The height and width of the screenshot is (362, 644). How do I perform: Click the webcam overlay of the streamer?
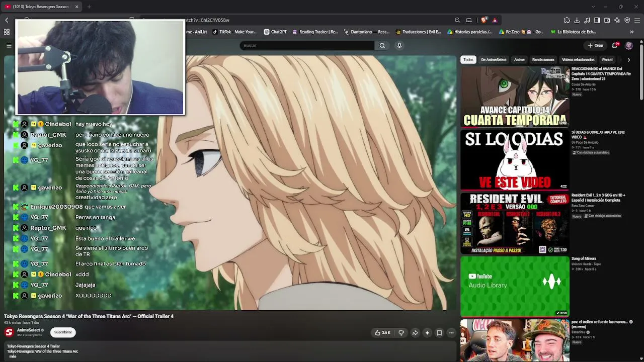click(101, 67)
